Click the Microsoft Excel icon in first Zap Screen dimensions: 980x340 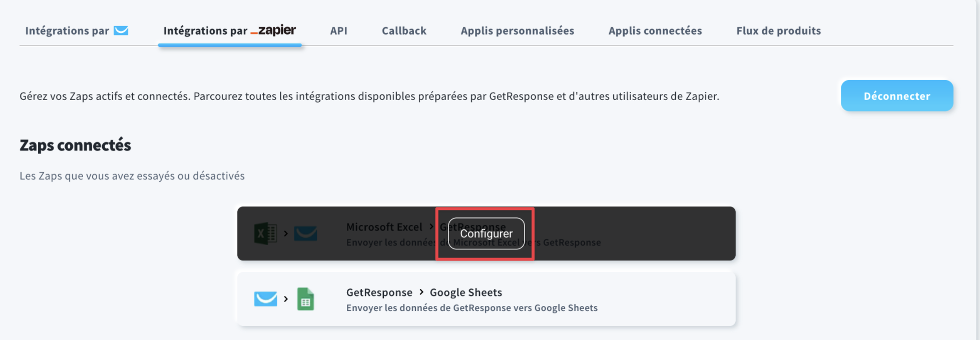(x=265, y=233)
